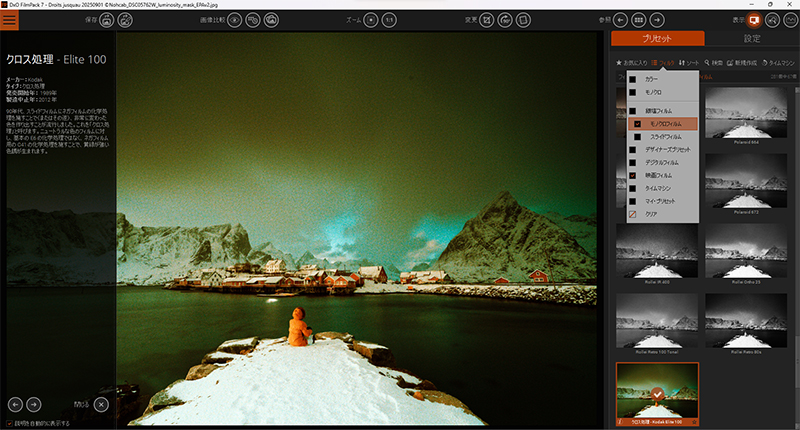Toggle 説明を自動的に表示する checkbox
The height and width of the screenshot is (430, 800).
click(9, 423)
